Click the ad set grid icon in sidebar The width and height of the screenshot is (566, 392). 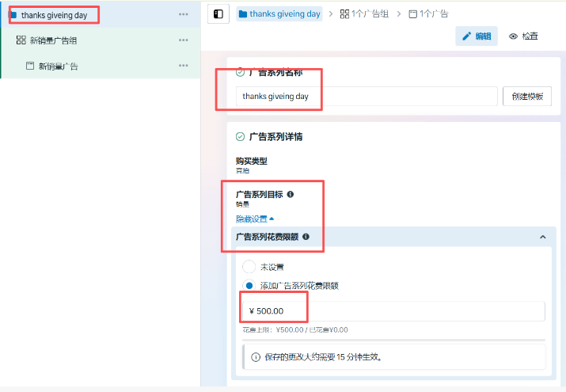tap(21, 40)
